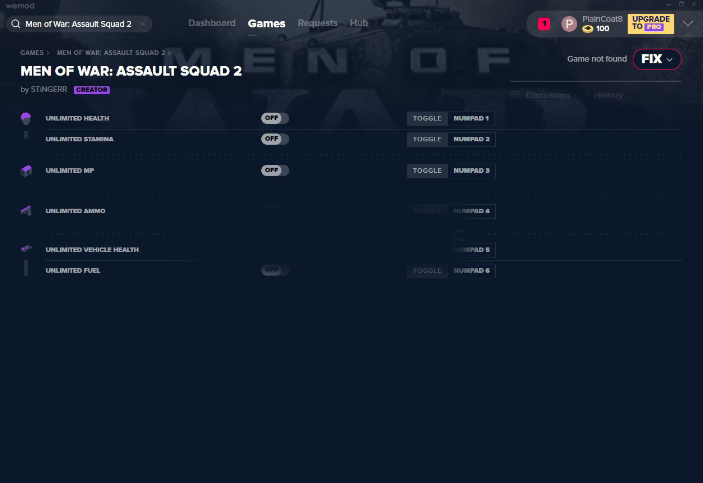
Task: Switch to the Games tab
Action: tap(266, 23)
